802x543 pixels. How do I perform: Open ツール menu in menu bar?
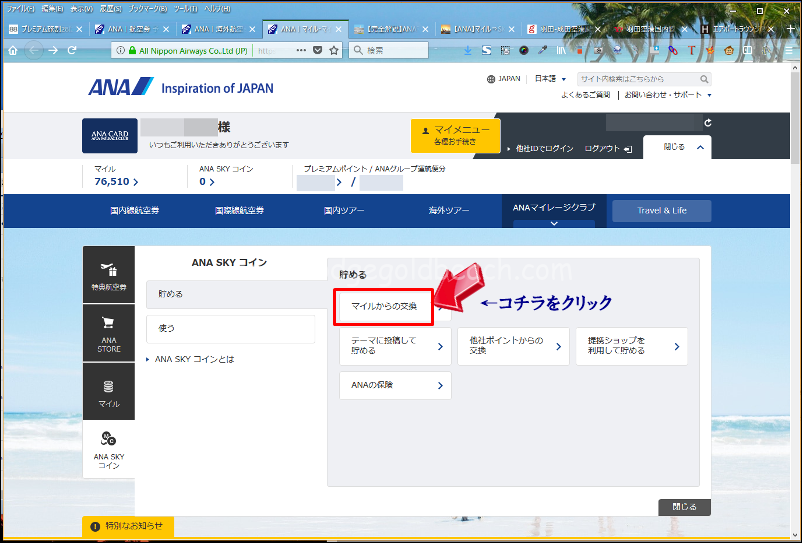pyautogui.click(x=186, y=9)
